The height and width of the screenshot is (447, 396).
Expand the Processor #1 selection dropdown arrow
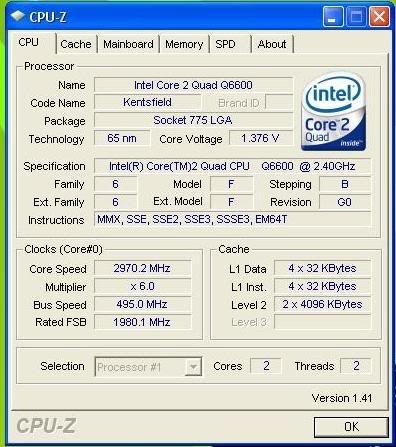(x=193, y=367)
